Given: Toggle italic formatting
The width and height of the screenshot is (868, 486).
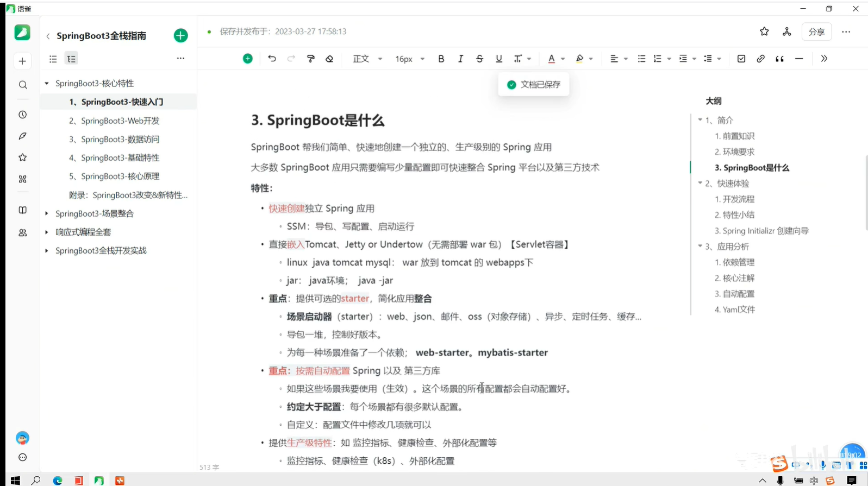Looking at the screenshot, I should [x=460, y=59].
